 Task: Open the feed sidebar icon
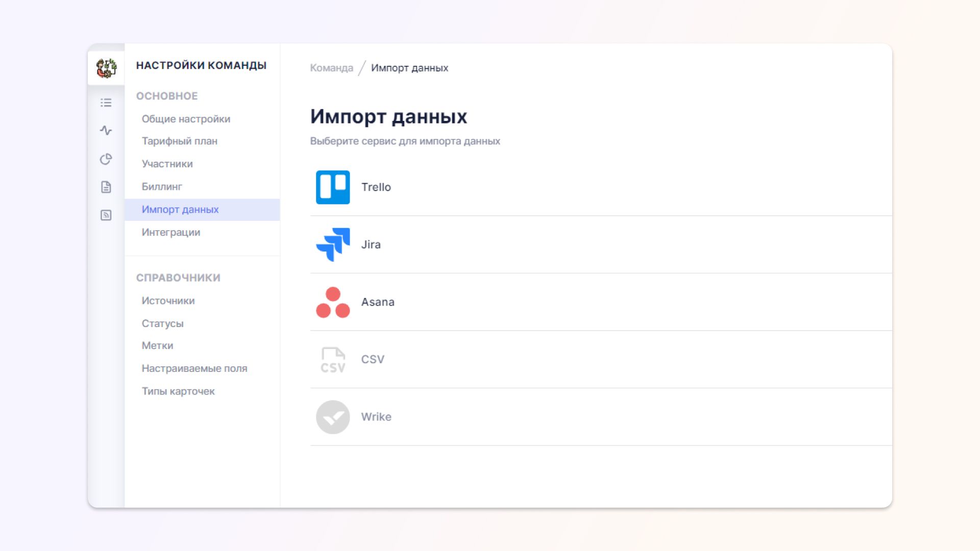(x=106, y=215)
